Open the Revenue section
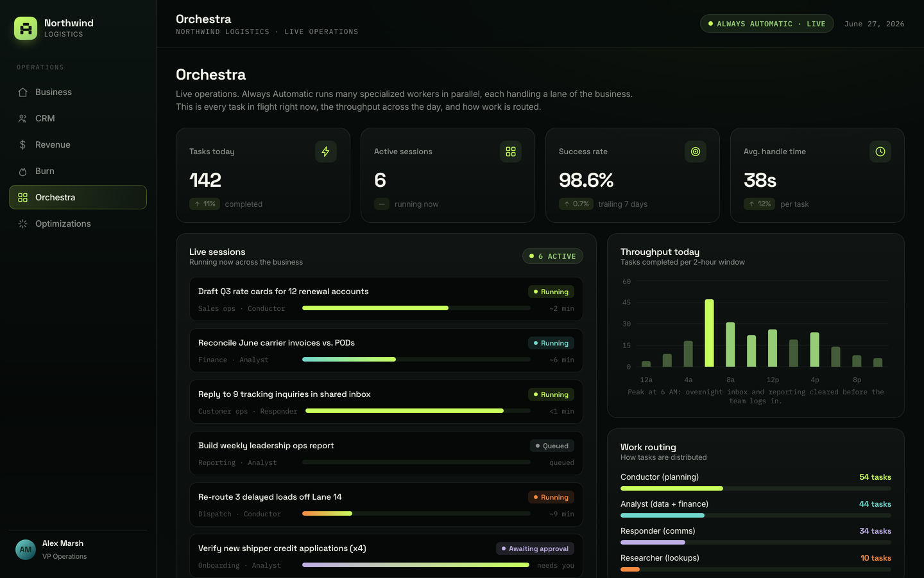924x578 pixels. (78, 144)
